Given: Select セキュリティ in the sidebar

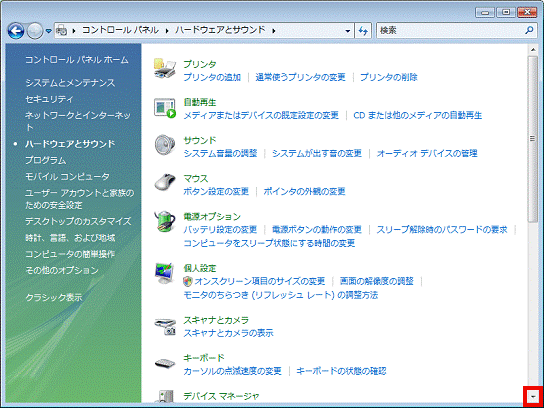Looking at the screenshot, I should (49, 99).
